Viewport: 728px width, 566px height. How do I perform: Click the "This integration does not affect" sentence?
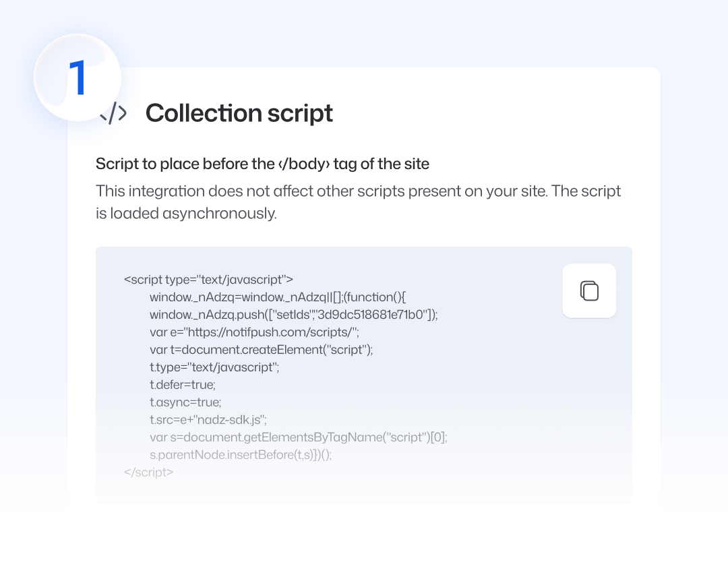coord(358,191)
